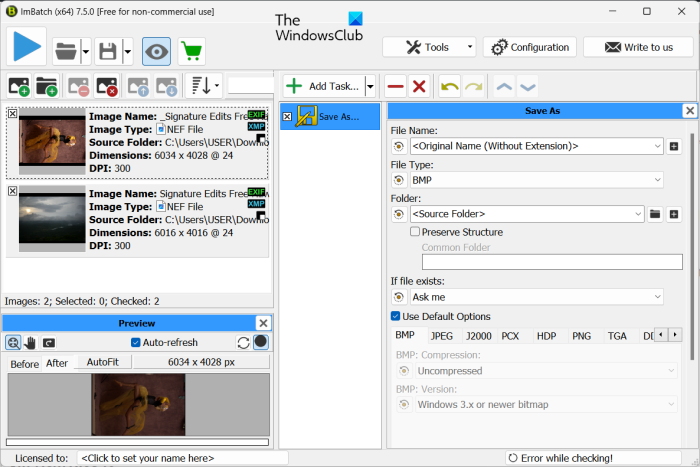Open the sort images options
The width and height of the screenshot is (700, 467).
click(x=204, y=85)
